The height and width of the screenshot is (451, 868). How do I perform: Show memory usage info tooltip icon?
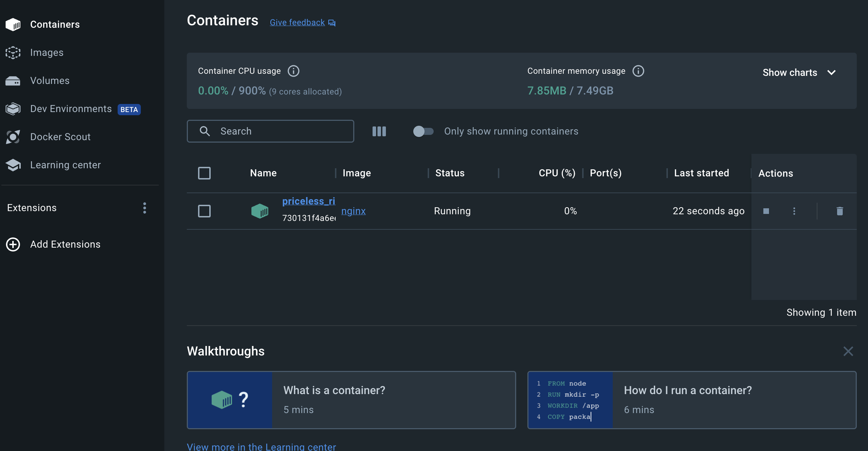(x=638, y=71)
